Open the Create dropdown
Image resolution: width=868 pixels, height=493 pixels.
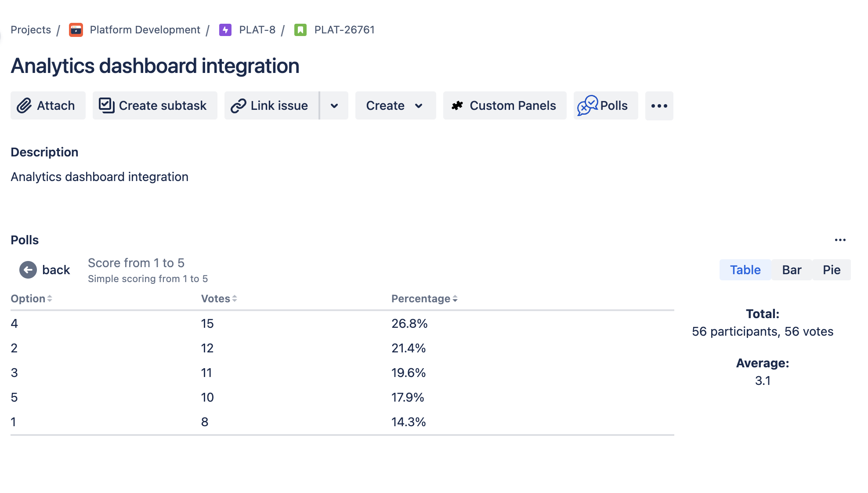[x=394, y=105]
